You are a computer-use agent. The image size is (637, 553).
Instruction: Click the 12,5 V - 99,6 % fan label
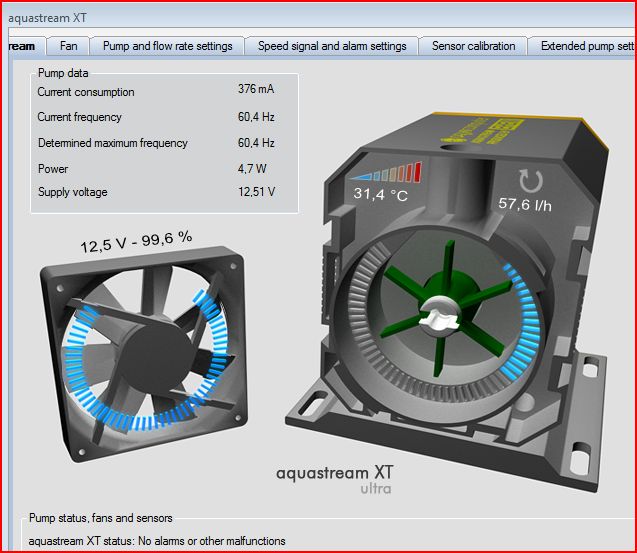pos(136,242)
